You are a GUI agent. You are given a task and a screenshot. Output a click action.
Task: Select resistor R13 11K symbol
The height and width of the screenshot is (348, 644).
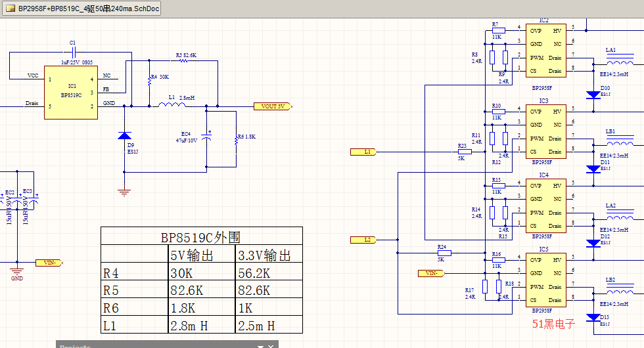click(499, 185)
